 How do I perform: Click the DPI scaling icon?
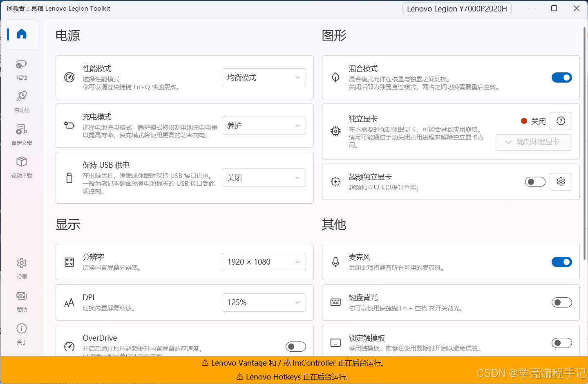(x=69, y=303)
